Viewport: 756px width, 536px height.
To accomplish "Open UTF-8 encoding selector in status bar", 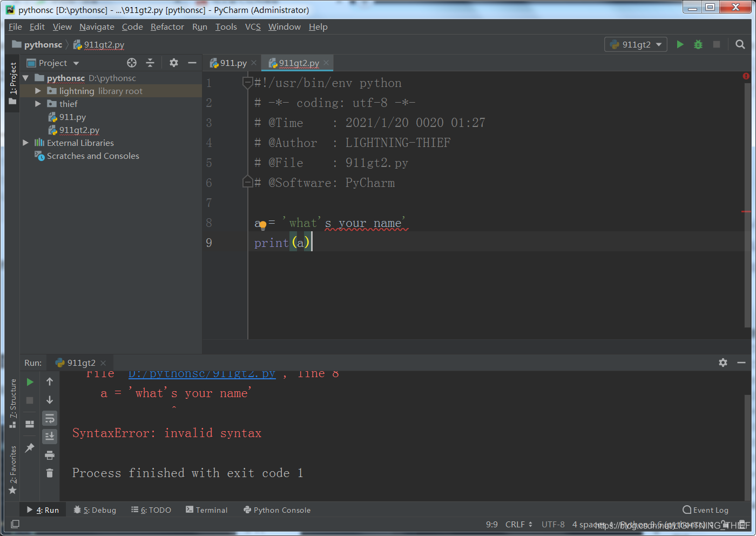I will click(x=553, y=524).
